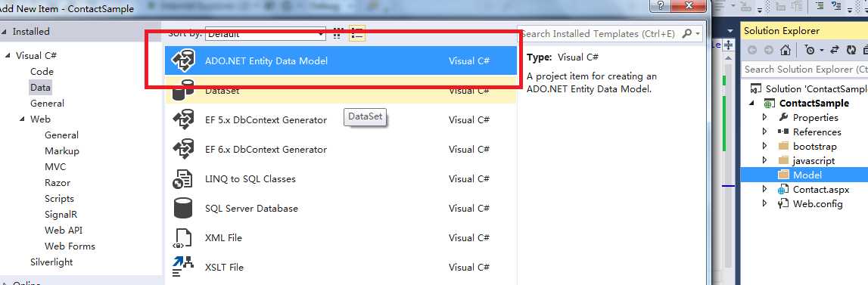Click the Solution Explorer panel title
This screenshot has width=868, height=285.
tap(782, 31)
